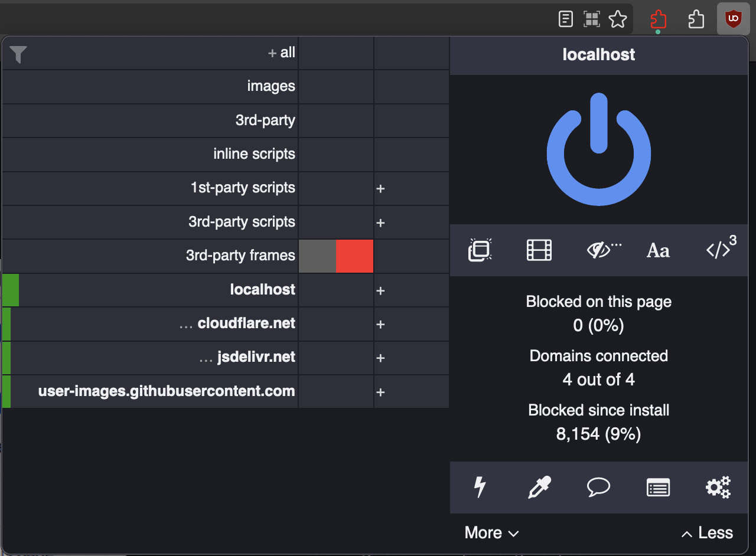Bookmark this page with star icon
Image resolution: width=756 pixels, height=556 pixels.
pos(618,19)
